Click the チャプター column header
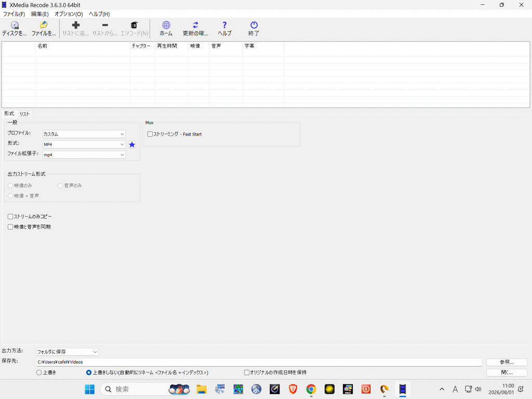The height and width of the screenshot is (399, 532). (x=142, y=46)
